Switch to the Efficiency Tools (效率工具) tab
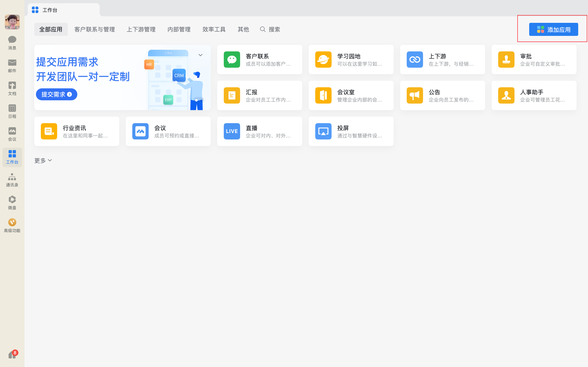This screenshot has height=367, width=588. (214, 29)
